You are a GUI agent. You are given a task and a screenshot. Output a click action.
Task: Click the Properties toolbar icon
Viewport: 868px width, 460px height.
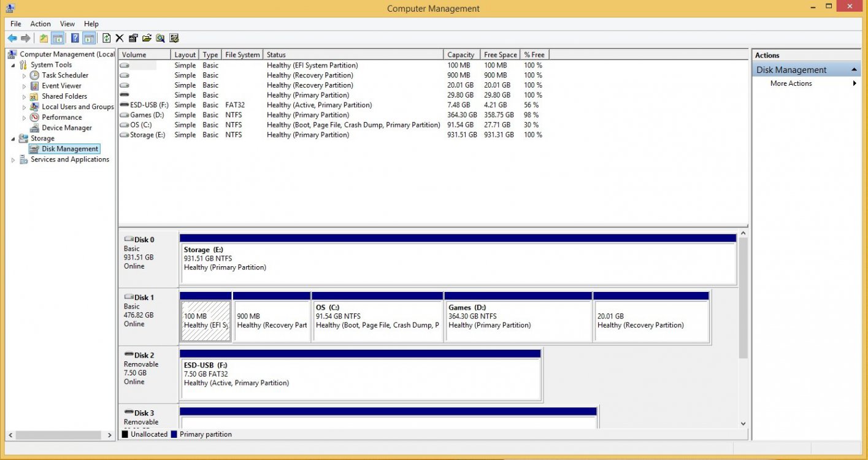point(133,38)
